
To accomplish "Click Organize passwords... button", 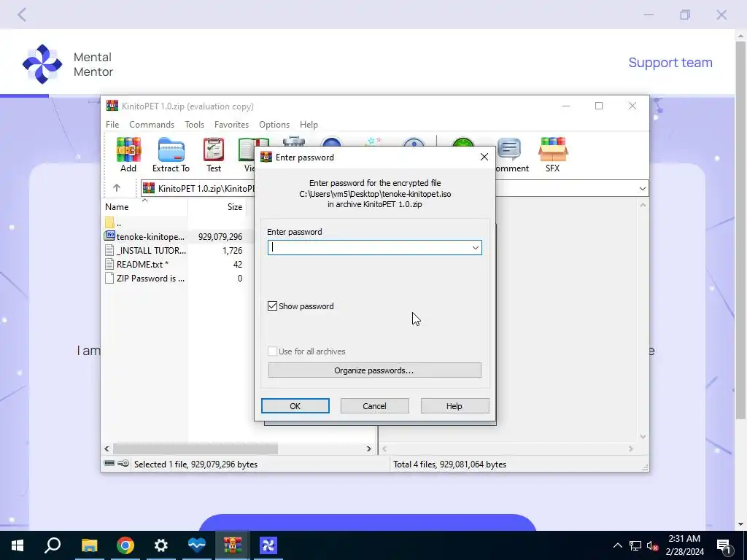I will pyautogui.click(x=374, y=370).
